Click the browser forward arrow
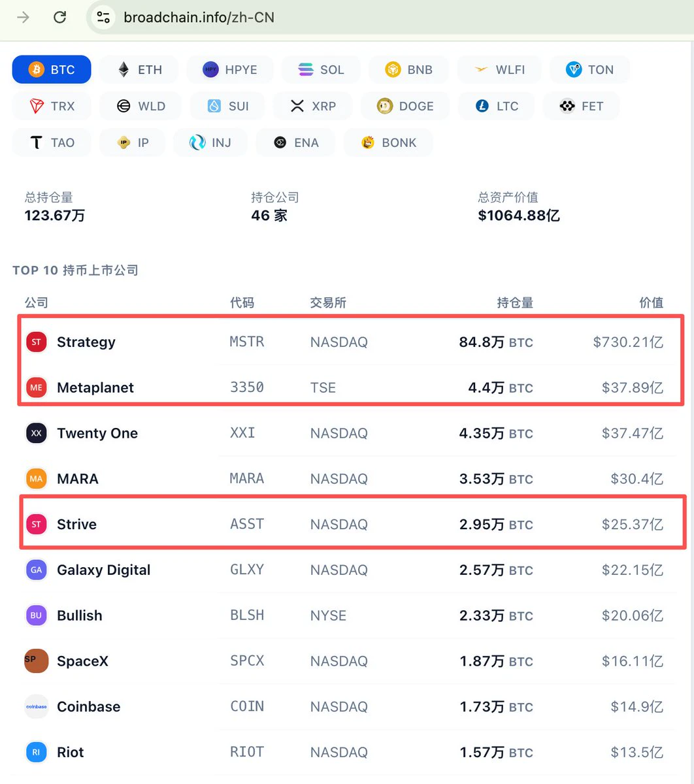The width and height of the screenshot is (694, 784). pyautogui.click(x=23, y=17)
